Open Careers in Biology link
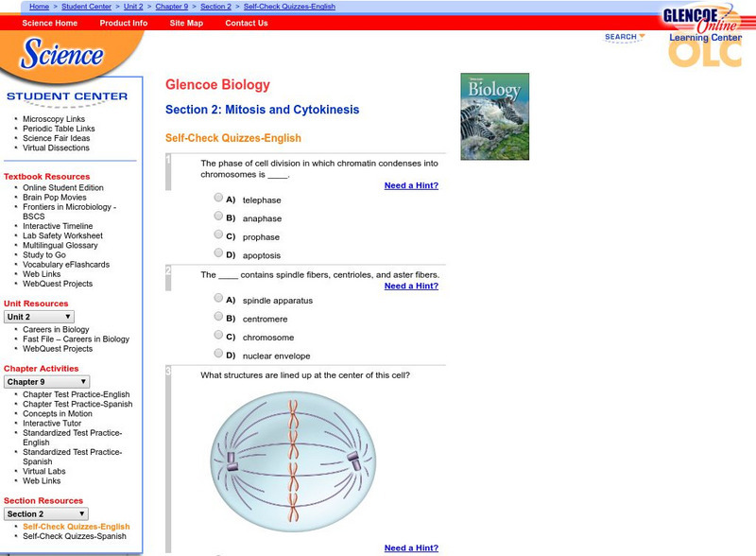The width and height of the screenshot is (756, 556). point(56,329)
